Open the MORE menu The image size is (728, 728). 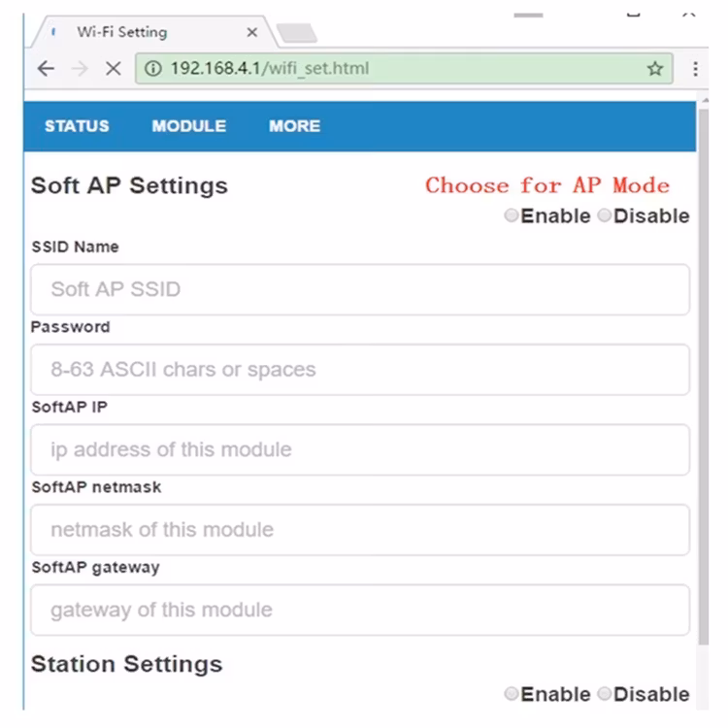tap(294, 126)
